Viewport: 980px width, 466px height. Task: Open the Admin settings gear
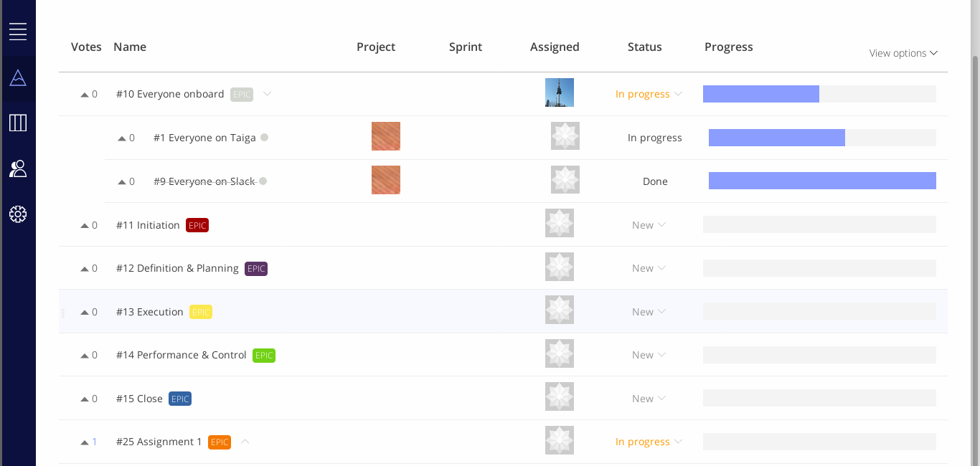[18, 214]
